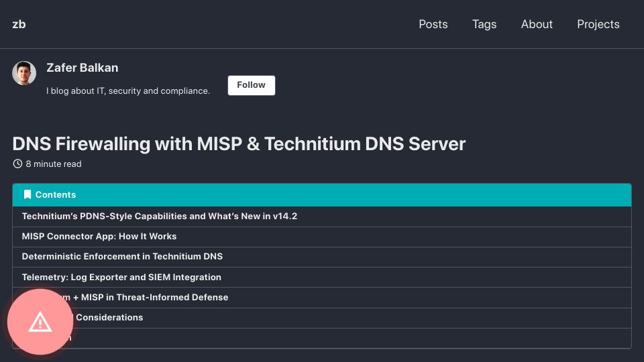
Task: Click the author bio tagline text
Action: (x=128, y=90)
